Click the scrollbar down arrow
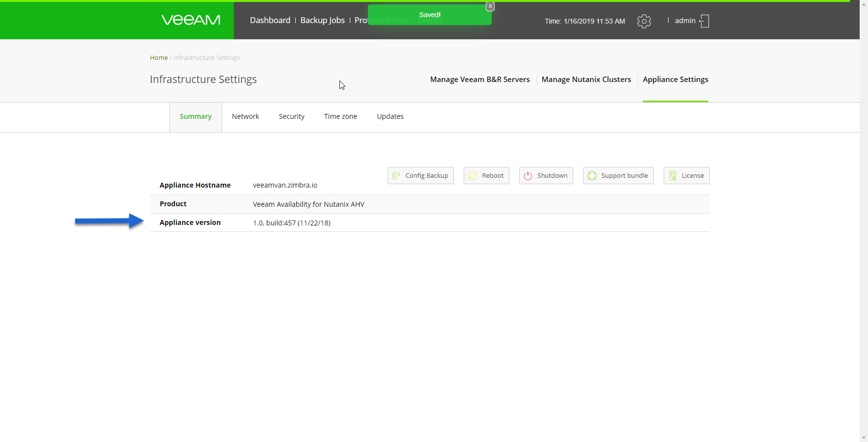The height and width of the screenshot is (442, 868). 864,438
